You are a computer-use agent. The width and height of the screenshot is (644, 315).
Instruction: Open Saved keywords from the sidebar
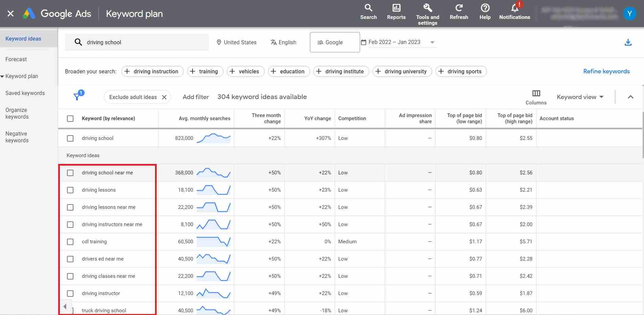coord(25,93)
